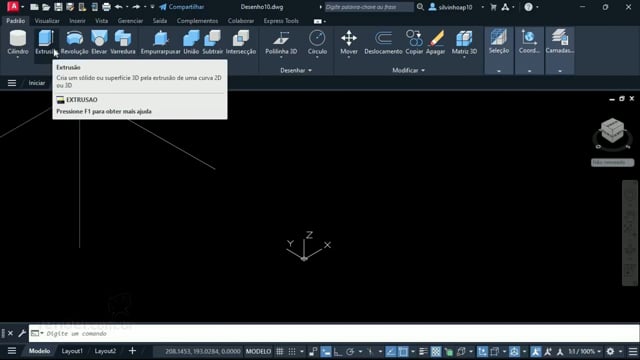Click the Intersecção boolean tool
Image resolution: width=640 pixels, height=360 pixels.
[x=241, y=42]
